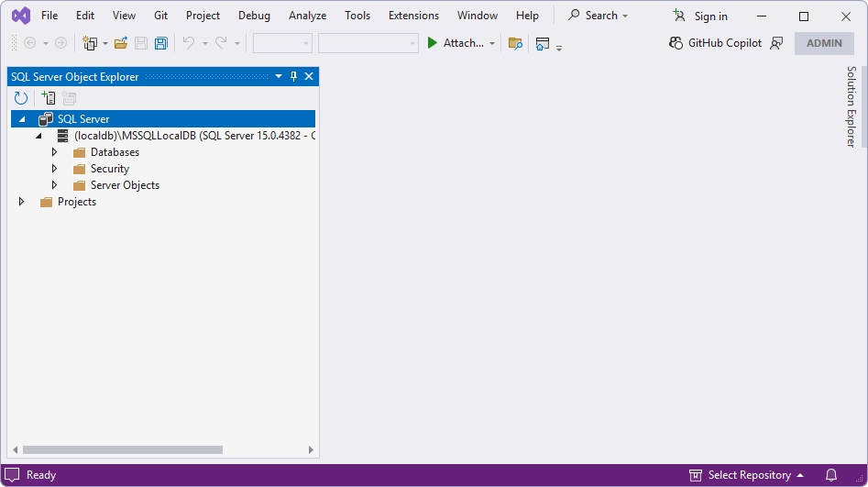Screen dimensions: 868x487
Task: Click Sign in
Action: 700,17
